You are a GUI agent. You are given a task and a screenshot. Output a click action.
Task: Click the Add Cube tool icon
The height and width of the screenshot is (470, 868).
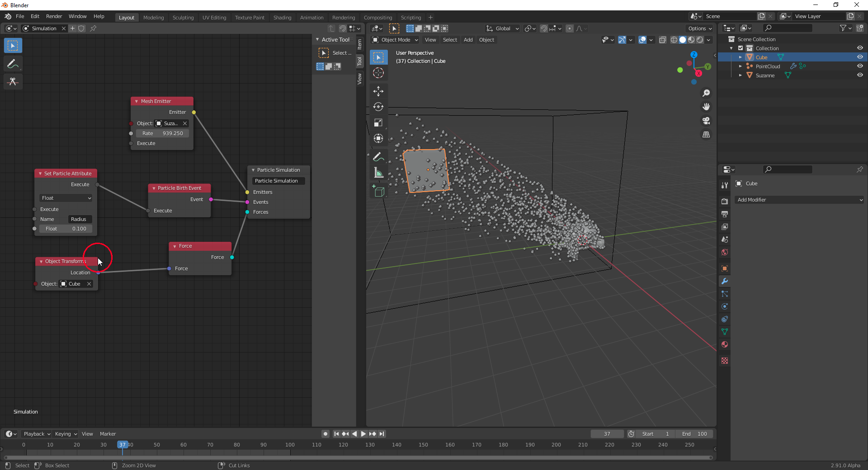378,192
